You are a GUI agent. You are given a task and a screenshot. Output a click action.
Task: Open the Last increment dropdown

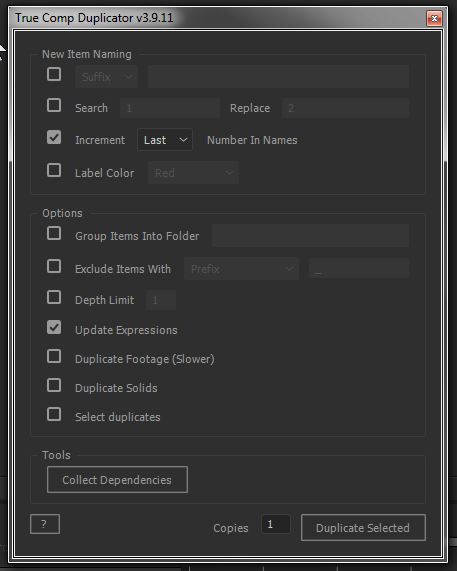(165, 140)
